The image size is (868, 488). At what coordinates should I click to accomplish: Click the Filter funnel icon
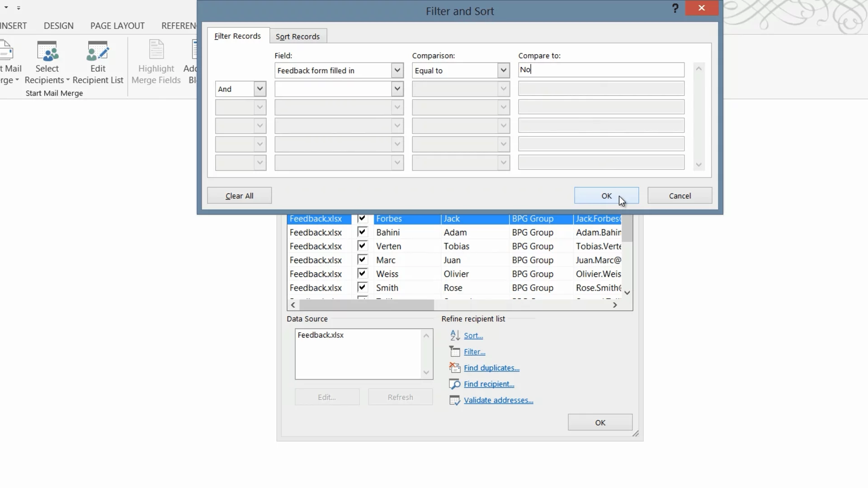(455, 352)
